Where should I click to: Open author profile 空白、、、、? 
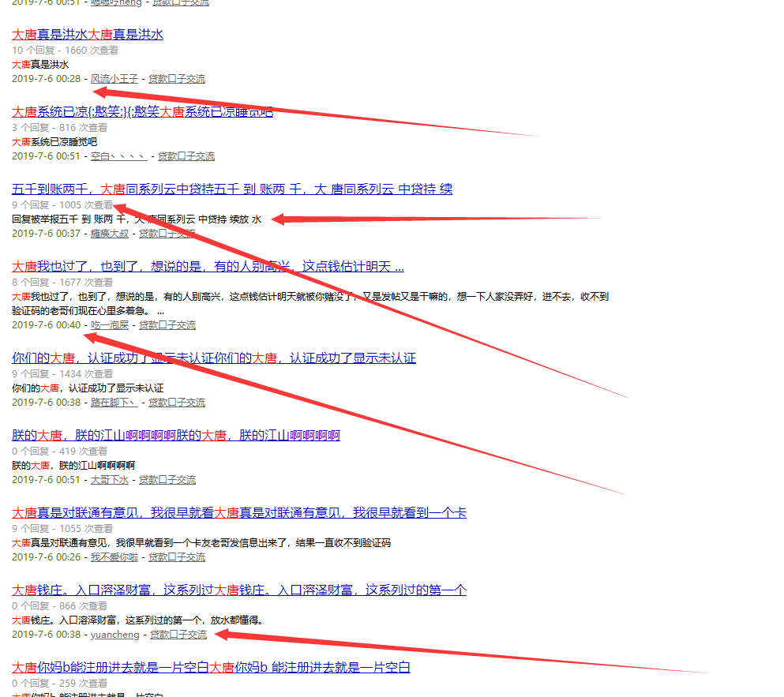tap(118, 156)
